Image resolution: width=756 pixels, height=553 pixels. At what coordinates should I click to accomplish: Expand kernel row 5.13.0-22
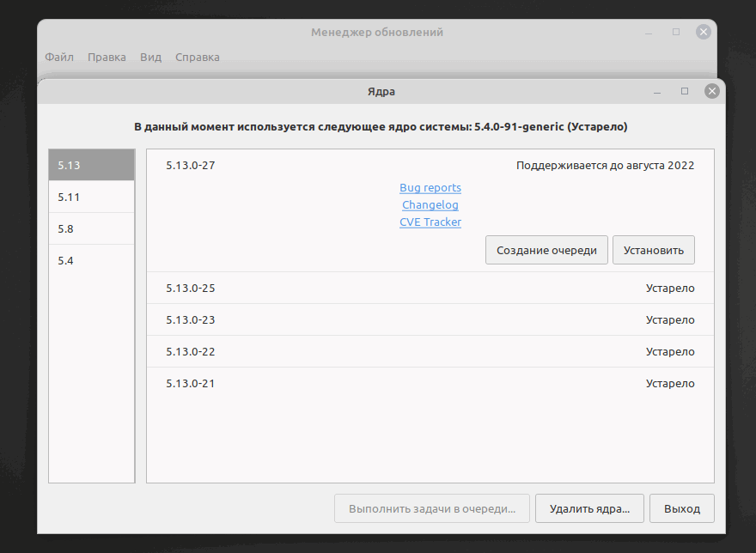click(x=430, y=352)
